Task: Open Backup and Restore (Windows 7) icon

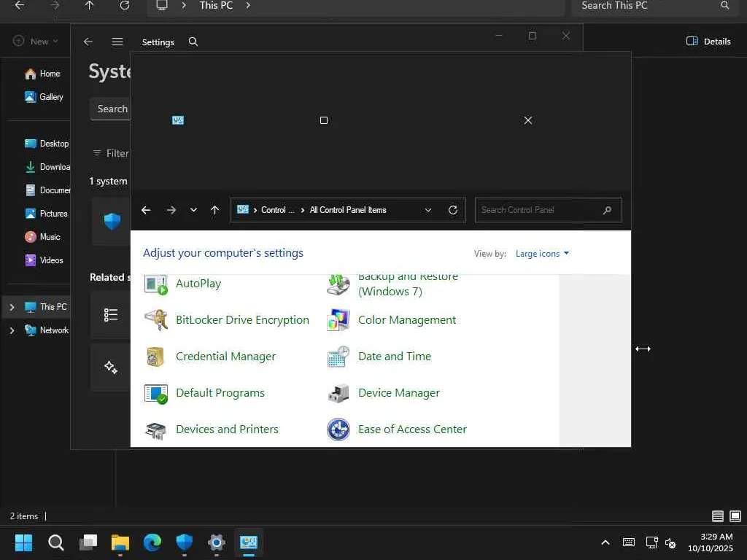Action: click(338, 284)
